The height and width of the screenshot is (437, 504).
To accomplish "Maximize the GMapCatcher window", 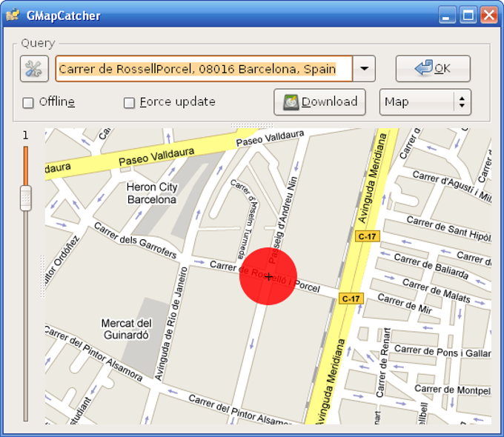I will pos(468,15).
